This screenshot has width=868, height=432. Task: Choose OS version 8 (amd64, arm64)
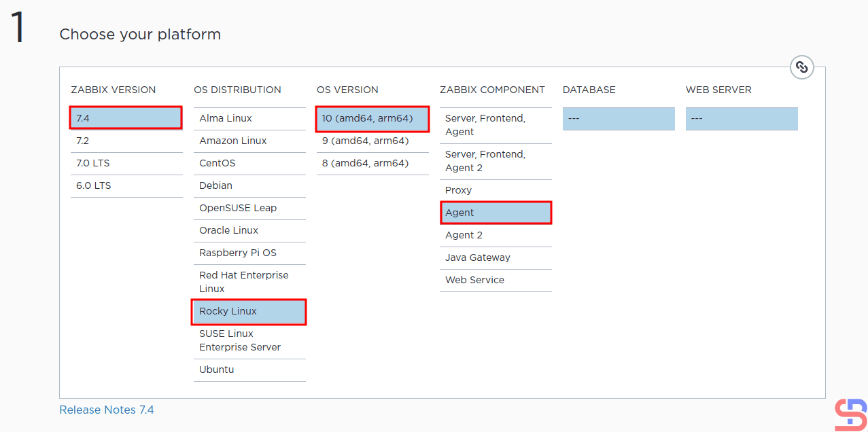[x=372, y=163]
